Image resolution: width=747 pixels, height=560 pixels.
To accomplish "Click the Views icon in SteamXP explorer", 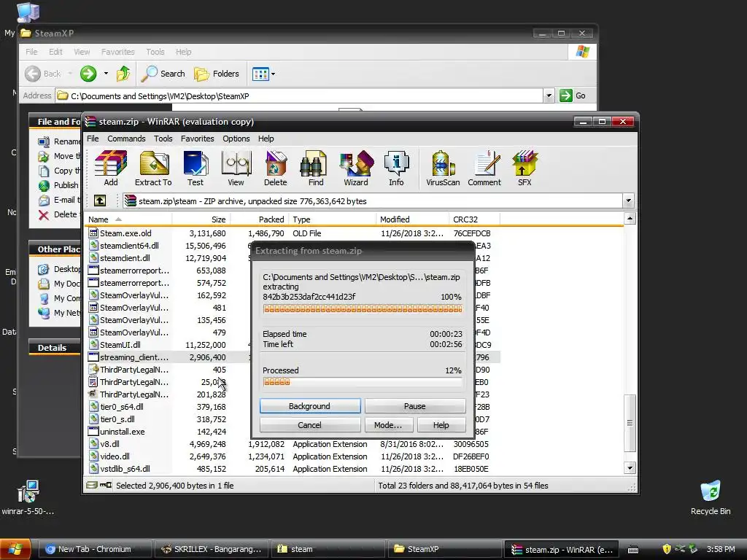I will tap(260, 74).
